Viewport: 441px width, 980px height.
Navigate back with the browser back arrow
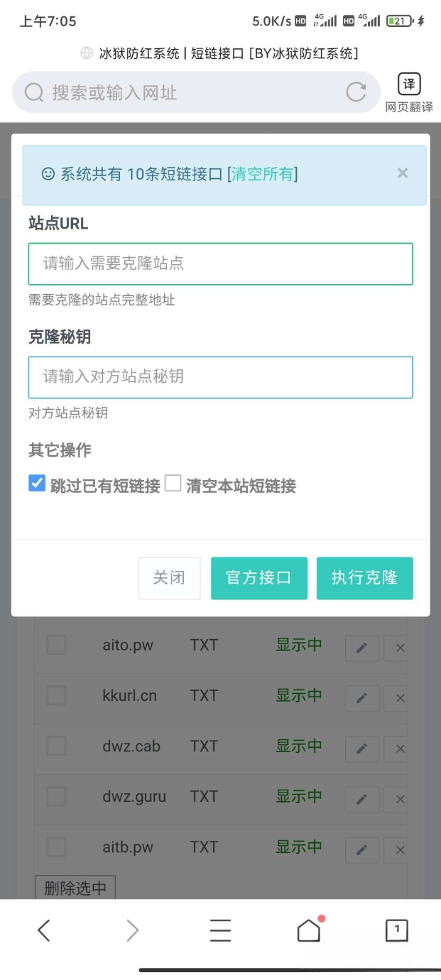pos(43,930)
